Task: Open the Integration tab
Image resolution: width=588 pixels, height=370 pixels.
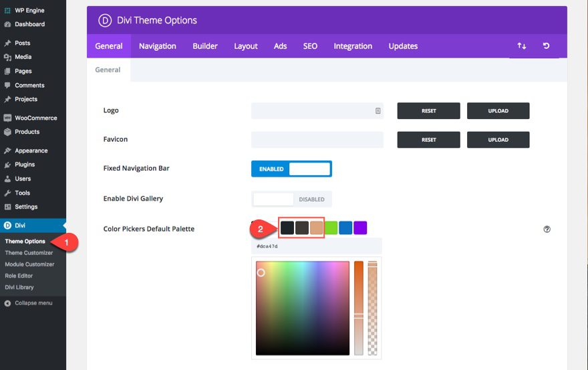Action: click(353, 46)
